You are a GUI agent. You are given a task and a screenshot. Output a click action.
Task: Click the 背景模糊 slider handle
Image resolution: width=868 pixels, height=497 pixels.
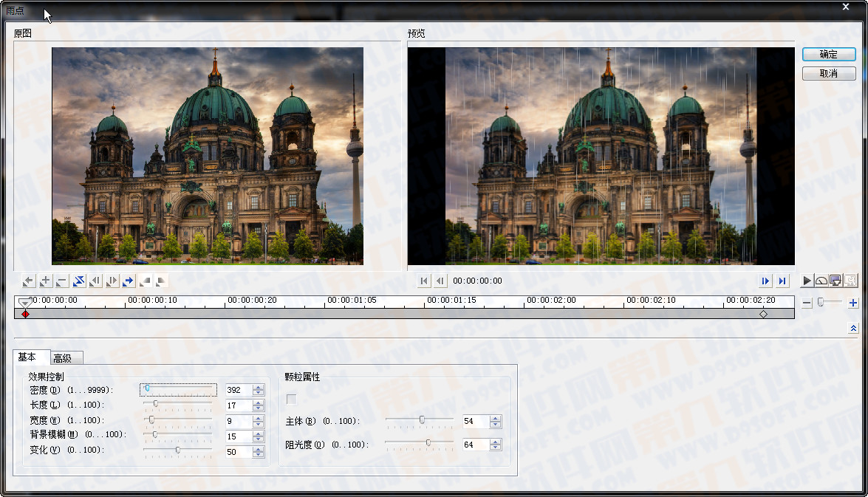[155, 435]
